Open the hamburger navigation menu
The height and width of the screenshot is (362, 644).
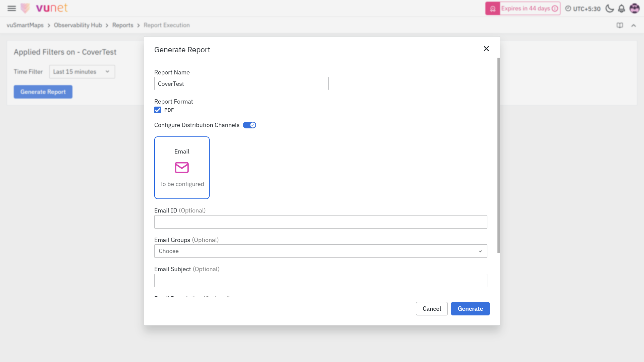(12, 8)
